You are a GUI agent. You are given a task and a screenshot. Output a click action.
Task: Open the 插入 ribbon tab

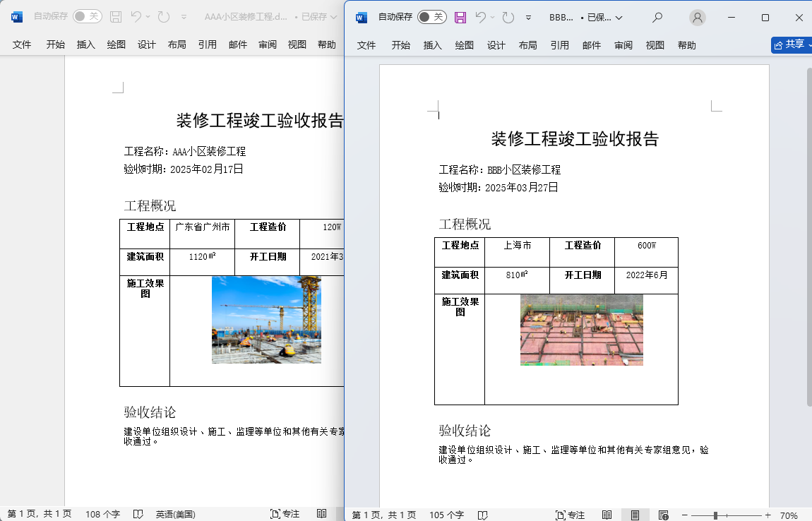click(x=432, y=44)
